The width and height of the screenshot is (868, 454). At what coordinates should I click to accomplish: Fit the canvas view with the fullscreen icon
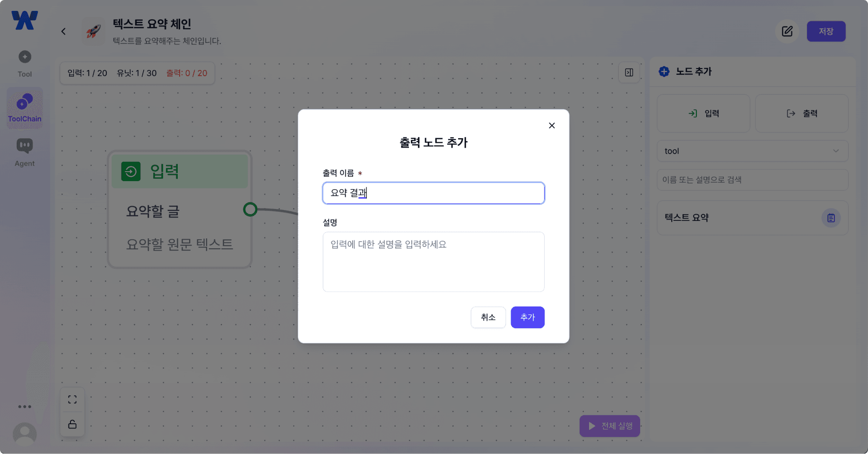pyautogui.click(x=72, y=399)
